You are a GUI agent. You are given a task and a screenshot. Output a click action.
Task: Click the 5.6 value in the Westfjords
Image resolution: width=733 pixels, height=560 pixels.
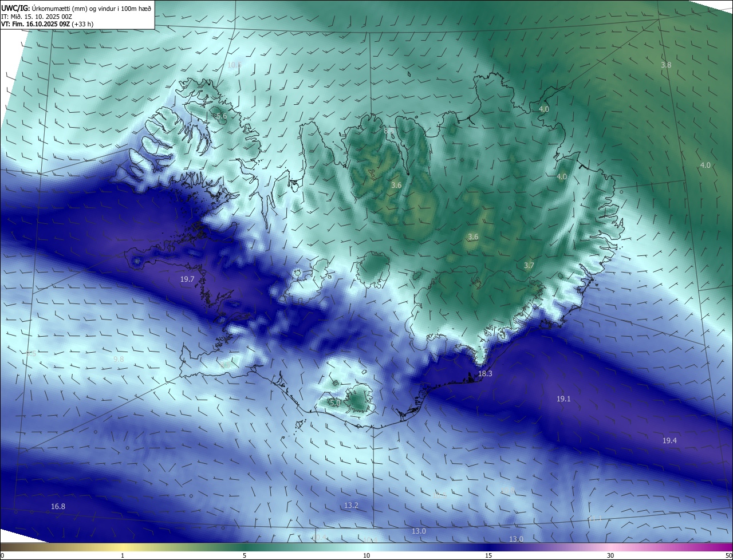[x=222, y=116]
